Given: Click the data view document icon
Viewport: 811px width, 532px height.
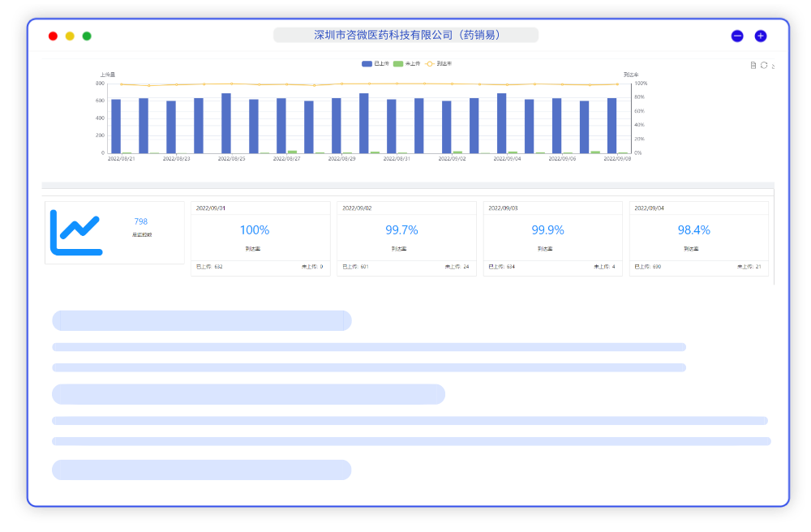Looking at the screenshot, I should pos(753,65).
